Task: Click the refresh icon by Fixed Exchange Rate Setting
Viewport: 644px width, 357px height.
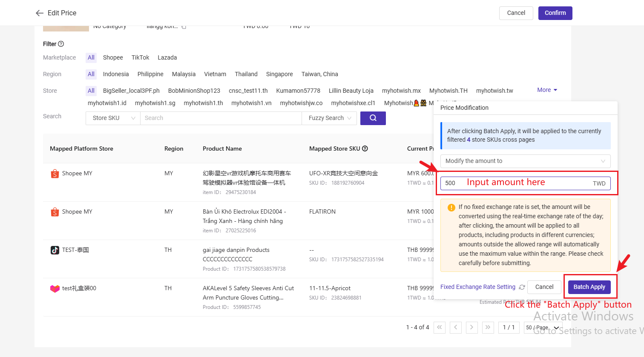Action: pyautogui.click(x=522, y=287)
